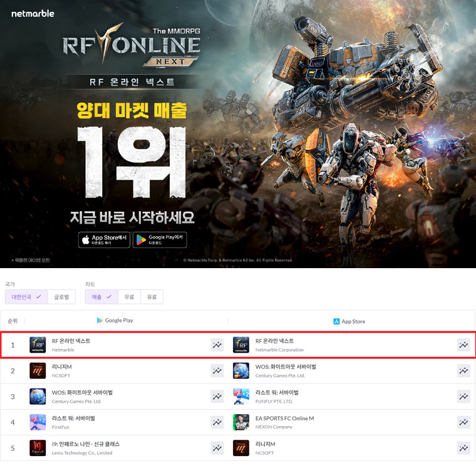Open RF 온라인 넥스트 app icon under Google Play

coord(38,345)
